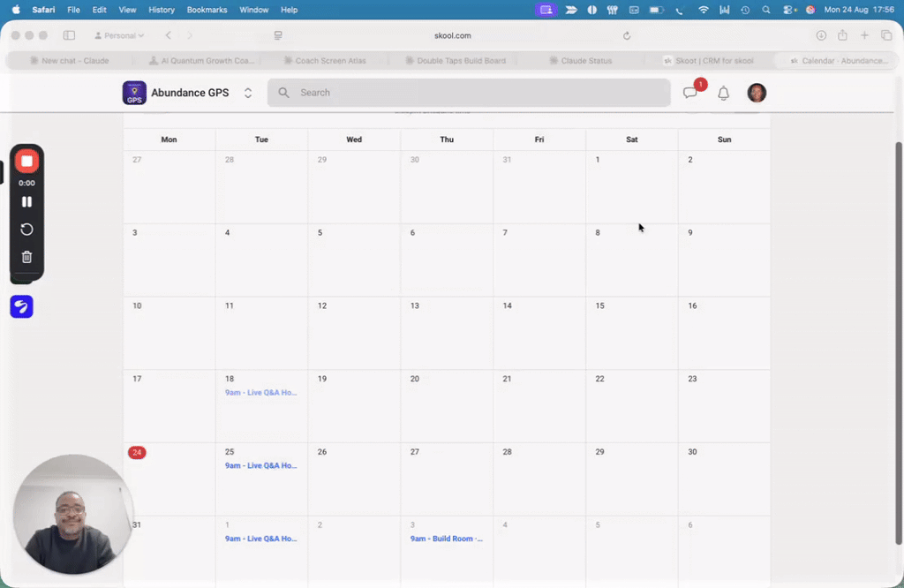Click the skool.com address bar

click(x=453, y=35)
